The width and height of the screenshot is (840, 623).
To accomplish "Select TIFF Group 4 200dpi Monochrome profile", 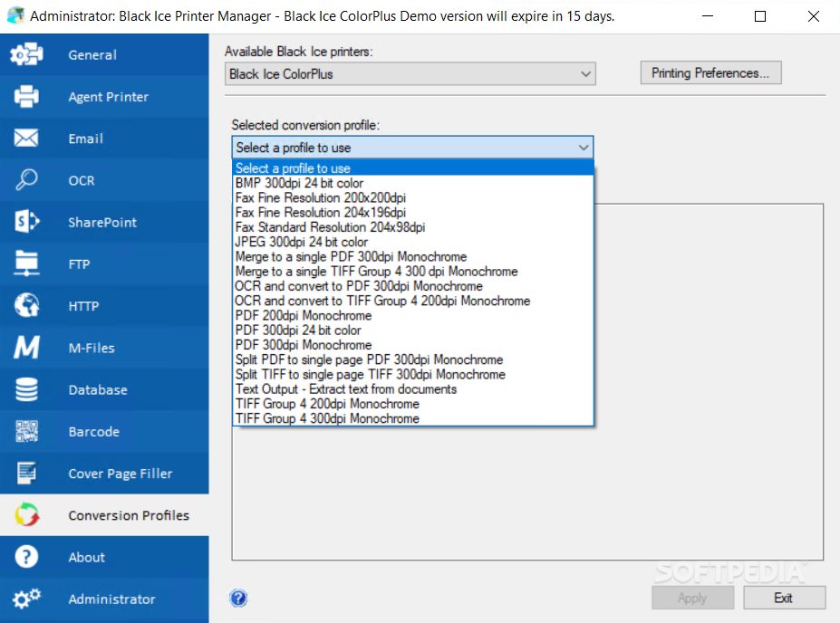I will click(x=413, y=404).
